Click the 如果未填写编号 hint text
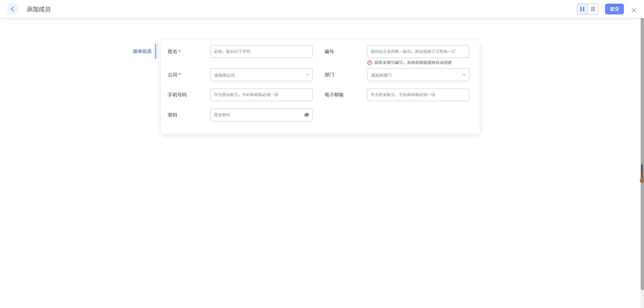The height and width of the screenshot is (308, 644). tap(413, 63)
